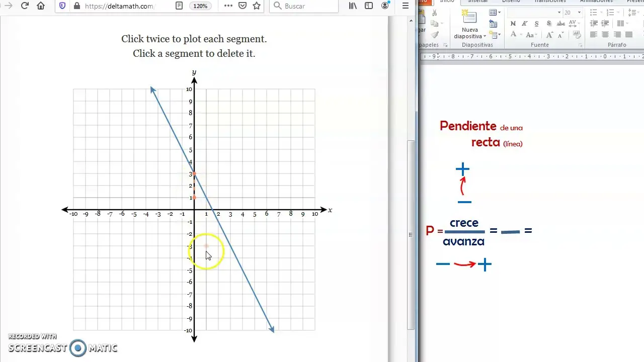The height and width of the screenshot is (362, 644).
Task: Decrease list indent level
Action: [594, 24]
